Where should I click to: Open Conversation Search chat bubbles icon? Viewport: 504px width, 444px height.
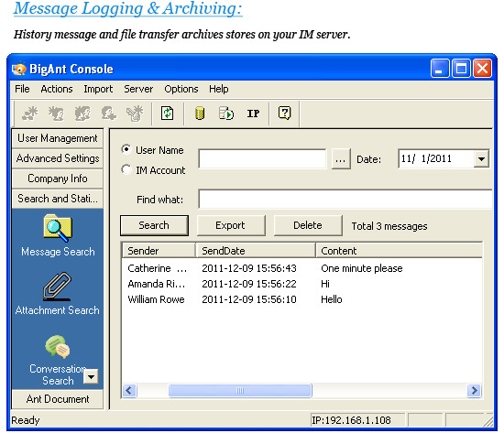pos(58,346)
